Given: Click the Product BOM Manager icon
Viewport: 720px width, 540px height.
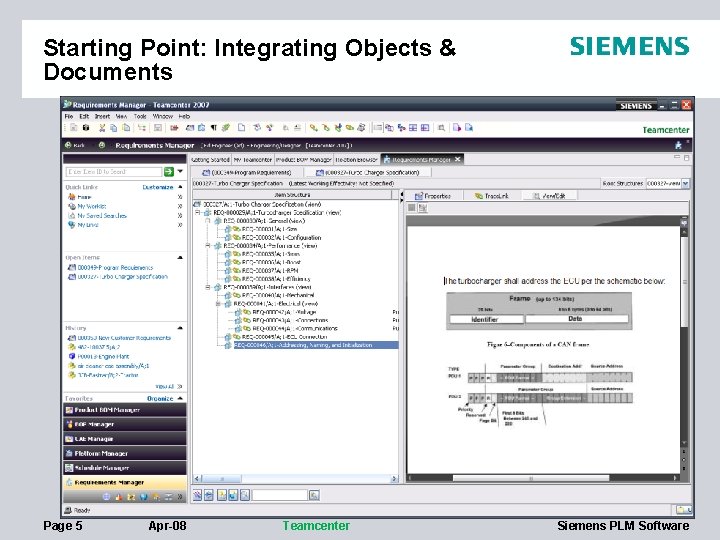Looking at the screenshot, I should click(x=69, y=410).
